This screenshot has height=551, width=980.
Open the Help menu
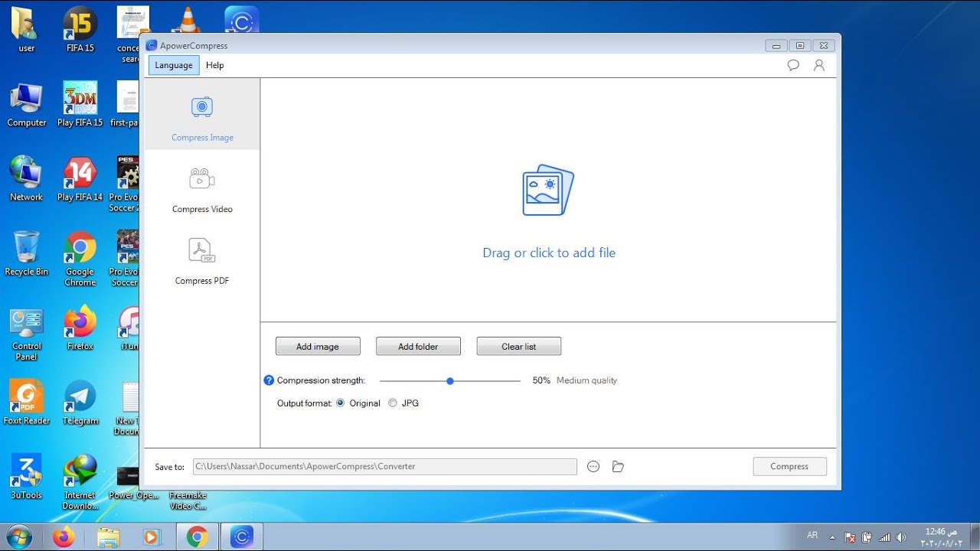(215, 65)
